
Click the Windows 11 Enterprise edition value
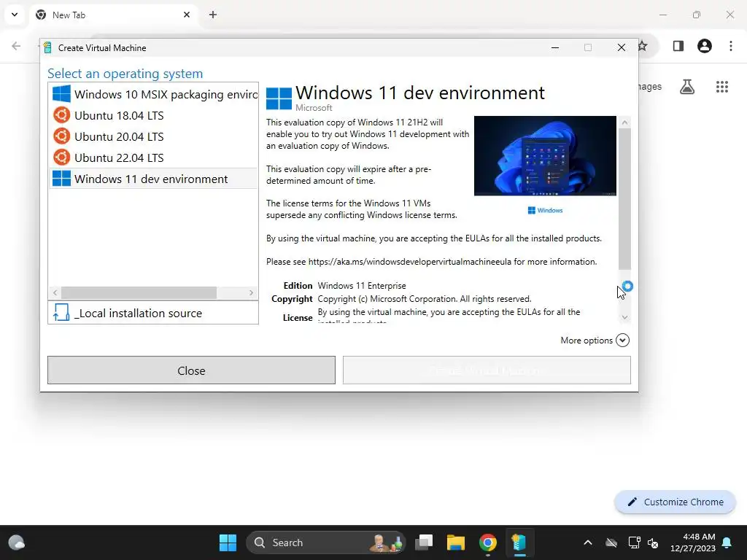pos(362,286)
